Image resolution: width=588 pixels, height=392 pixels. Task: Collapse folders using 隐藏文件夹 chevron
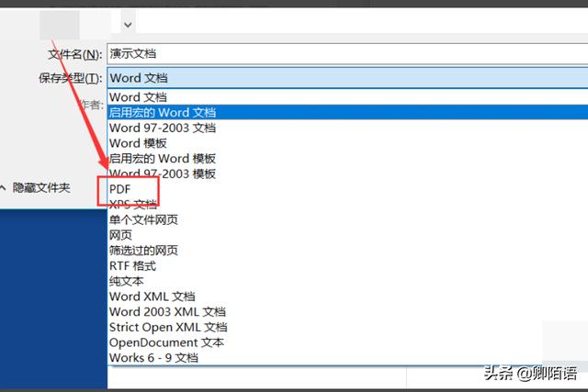[x=6, y=187]
